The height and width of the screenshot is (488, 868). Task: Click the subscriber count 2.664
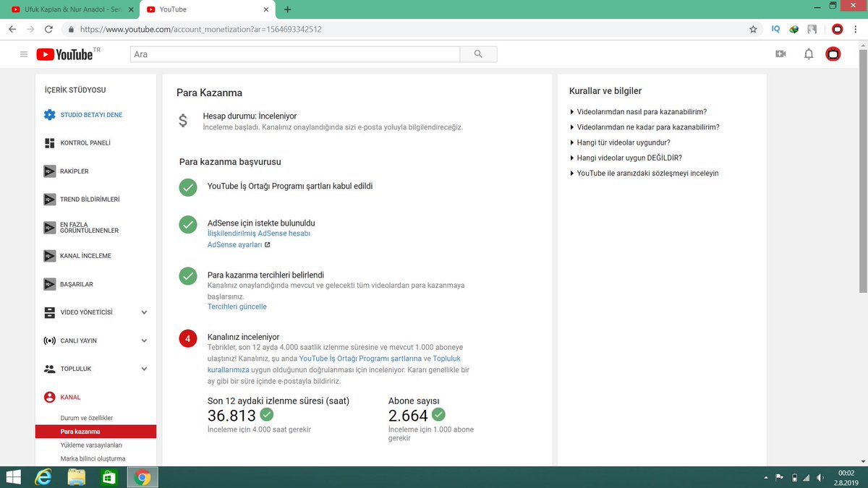pyautogui.click(x=408, y=416)
